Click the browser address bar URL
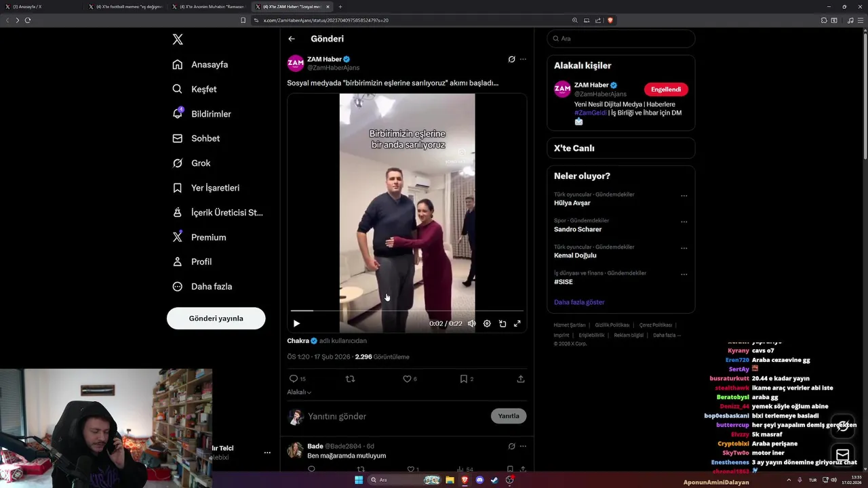Viewport: 868px width, 488px height. tap(325, 20)
